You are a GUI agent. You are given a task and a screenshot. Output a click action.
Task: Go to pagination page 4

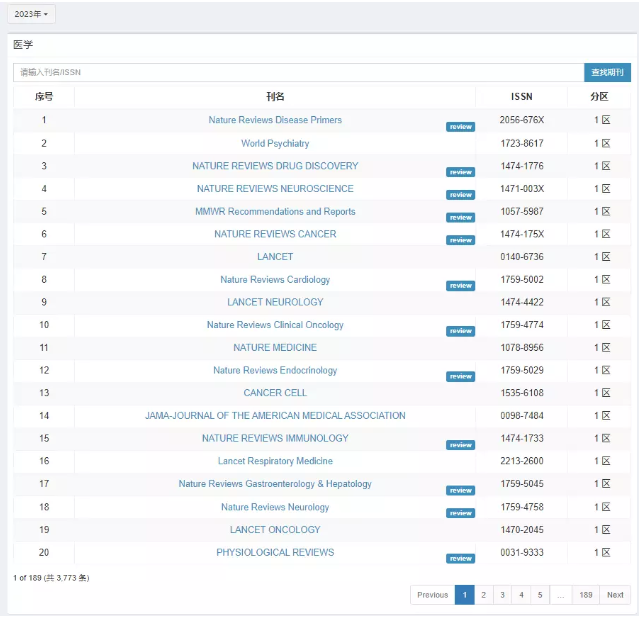tap(521, 595)
